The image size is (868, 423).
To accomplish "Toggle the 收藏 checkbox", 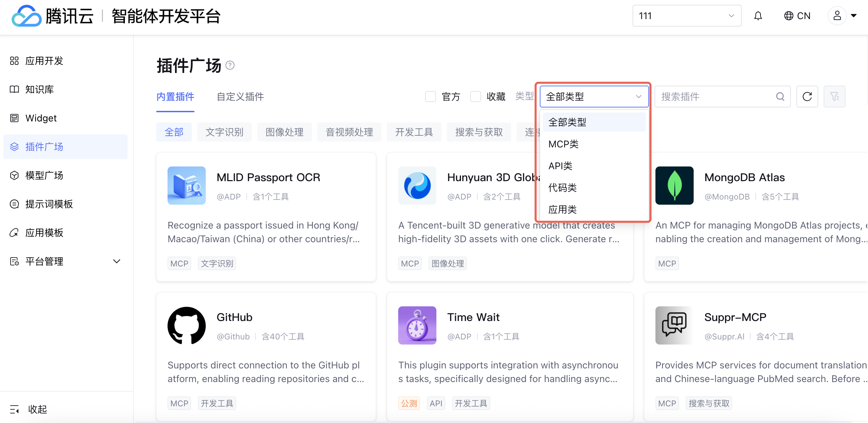I will pos(476,97).
